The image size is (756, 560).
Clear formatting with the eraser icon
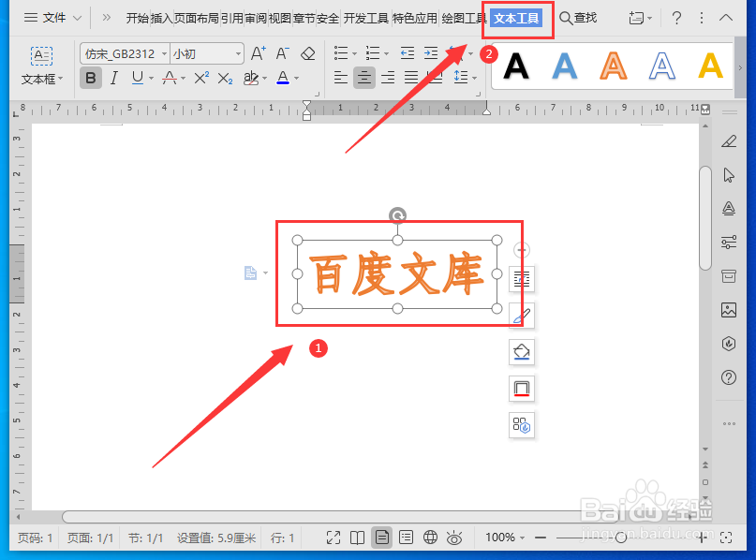click(x=307, y=53)
